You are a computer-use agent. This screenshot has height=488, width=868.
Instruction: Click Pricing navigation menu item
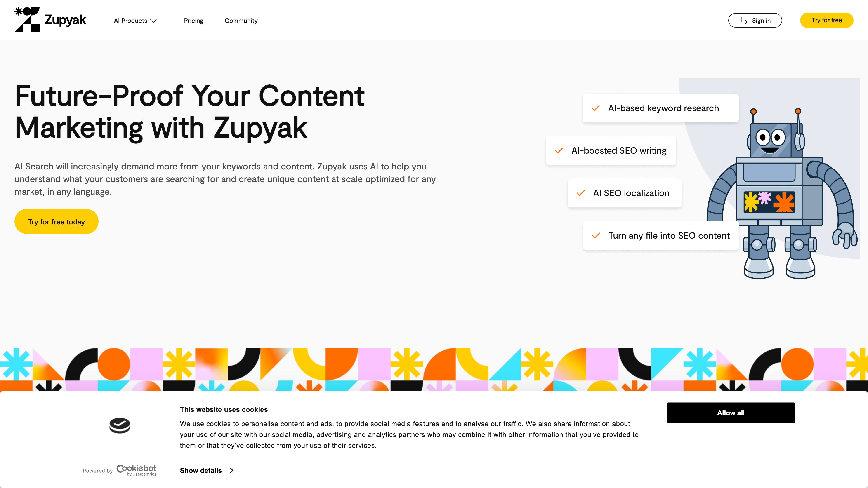tap(193, 20)
